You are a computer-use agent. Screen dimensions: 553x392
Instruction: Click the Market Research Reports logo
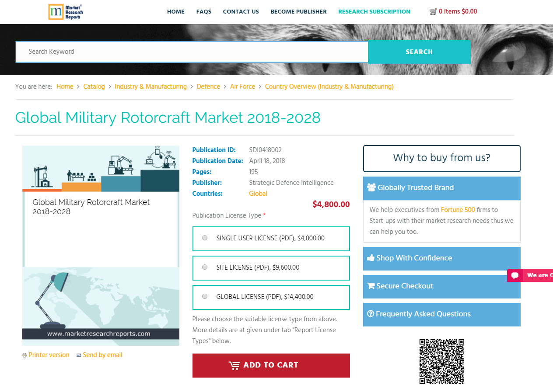click(x=65, y=12)
